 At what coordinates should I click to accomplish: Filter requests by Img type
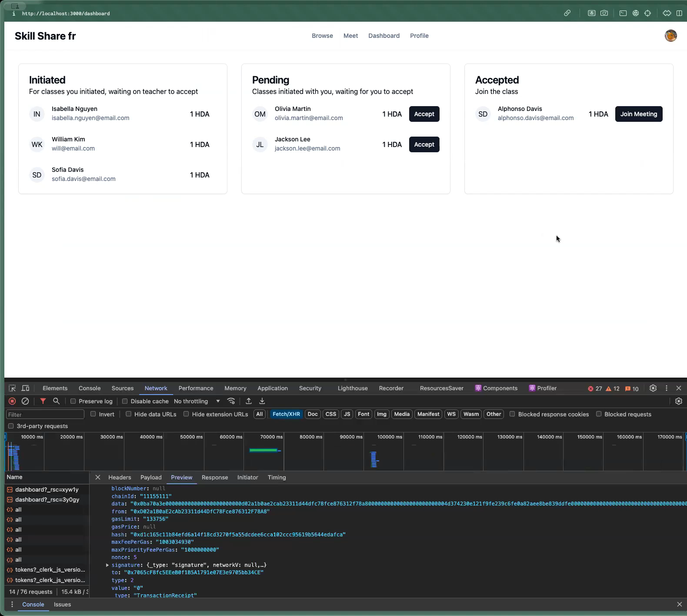382,414
